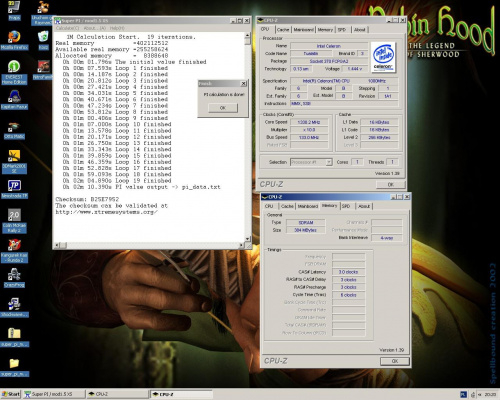Click the memory Type value SDRAM

coord(306,223)
